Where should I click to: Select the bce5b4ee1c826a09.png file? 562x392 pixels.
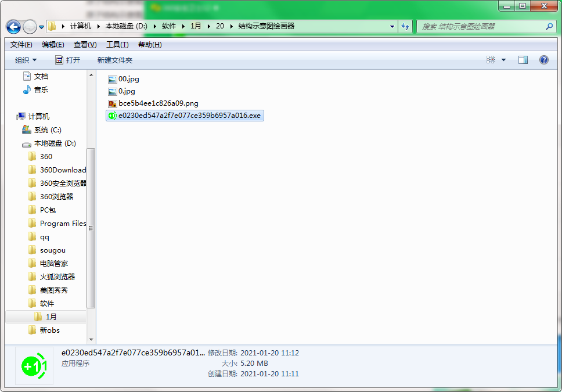point(158,103)
